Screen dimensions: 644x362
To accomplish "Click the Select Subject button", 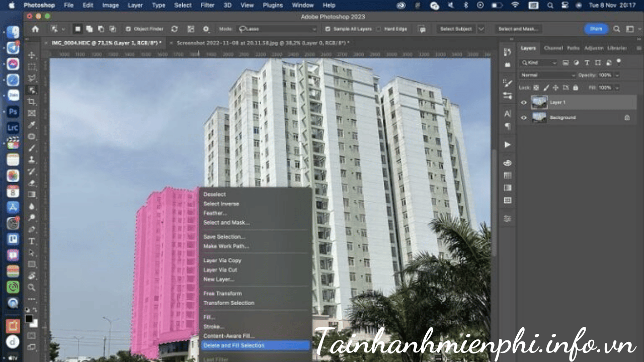I will [x=456, y=29].
